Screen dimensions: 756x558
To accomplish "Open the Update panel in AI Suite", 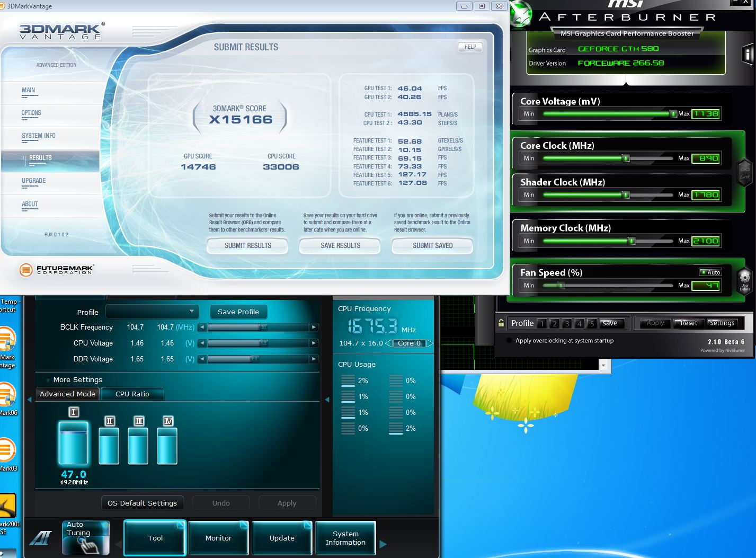I will click(x=282, y=538).
